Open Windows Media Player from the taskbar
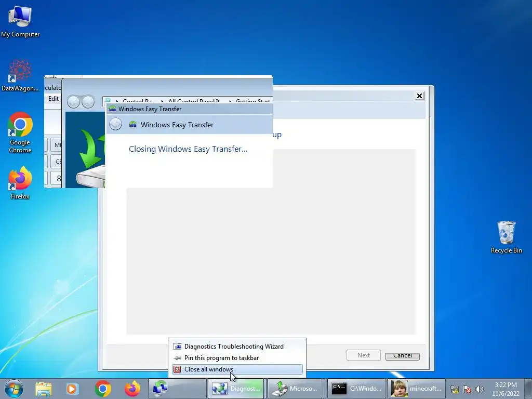This screenshot has width=532, height=399. click(x=72, y=389)
